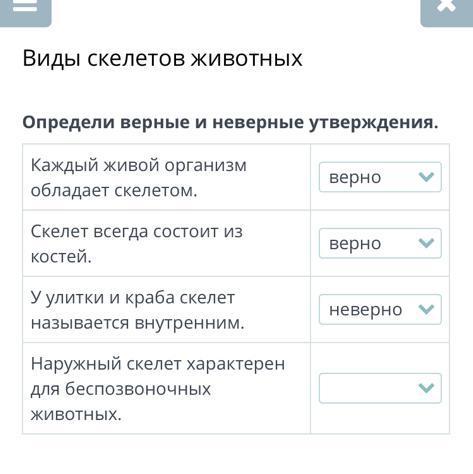The height and width of the screenshot is (474, 473).
Task: Select statement text 'Каждый живой организм обладает скелетом'
Action: 139,178
